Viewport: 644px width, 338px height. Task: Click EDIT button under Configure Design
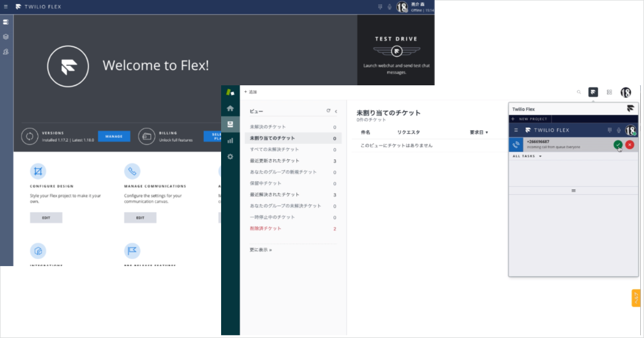pyautogui.click(x=46, y=218)
